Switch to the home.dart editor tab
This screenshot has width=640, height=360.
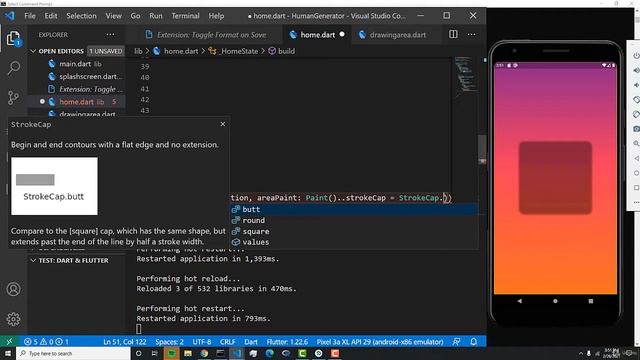317,35
